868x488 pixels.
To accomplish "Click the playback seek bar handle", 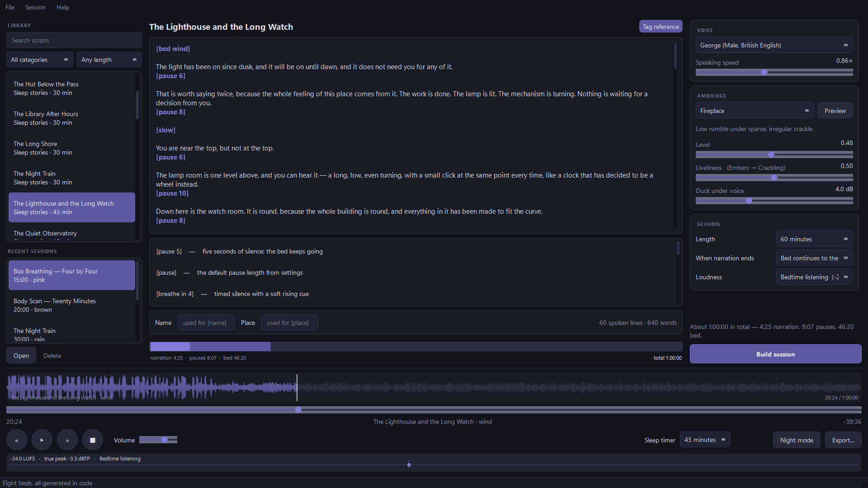I will [298, 410].
